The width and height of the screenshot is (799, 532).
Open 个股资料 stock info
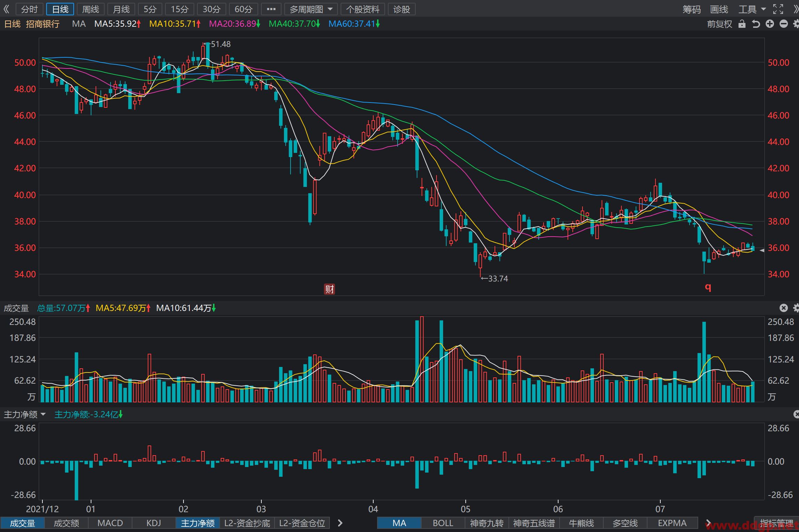(x=363, y=9)
